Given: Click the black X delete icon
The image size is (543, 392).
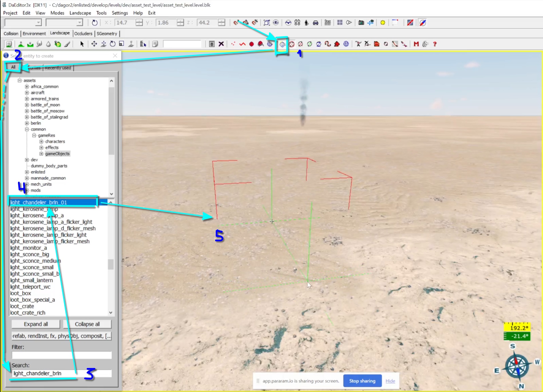Looking at the screenshot, I should point(221,44).
